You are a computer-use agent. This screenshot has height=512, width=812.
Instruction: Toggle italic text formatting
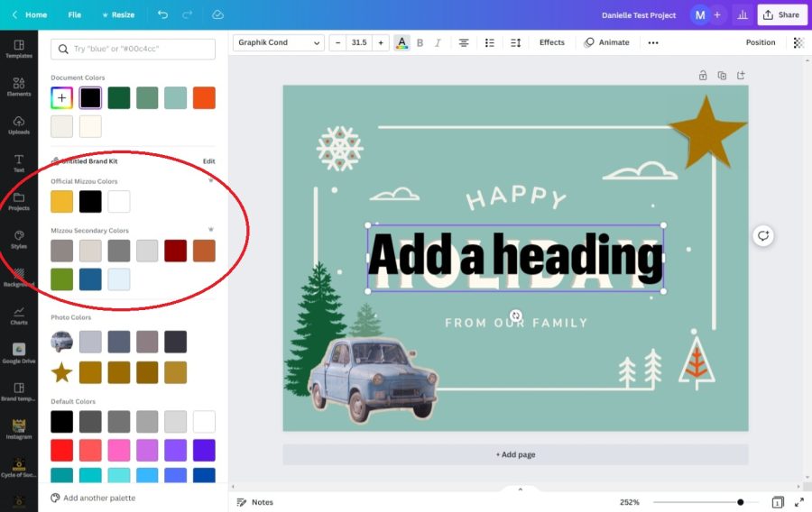[x=438, y=42]
